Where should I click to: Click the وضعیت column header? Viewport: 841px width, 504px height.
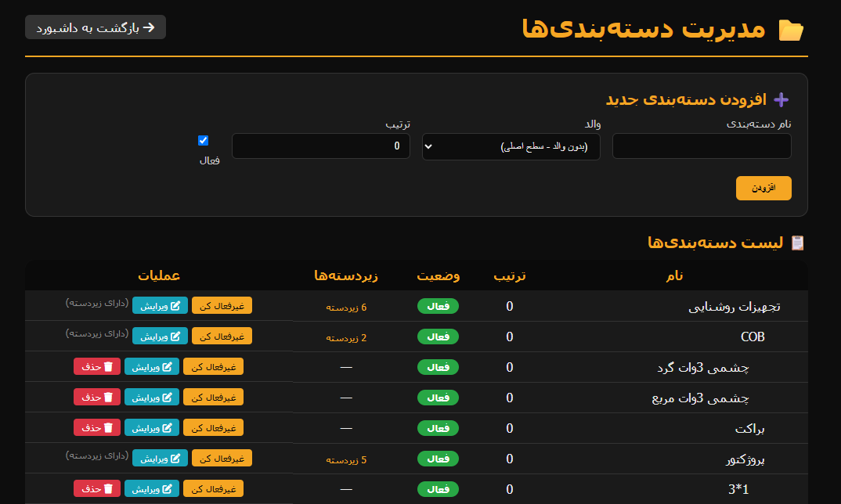[439, 275]
